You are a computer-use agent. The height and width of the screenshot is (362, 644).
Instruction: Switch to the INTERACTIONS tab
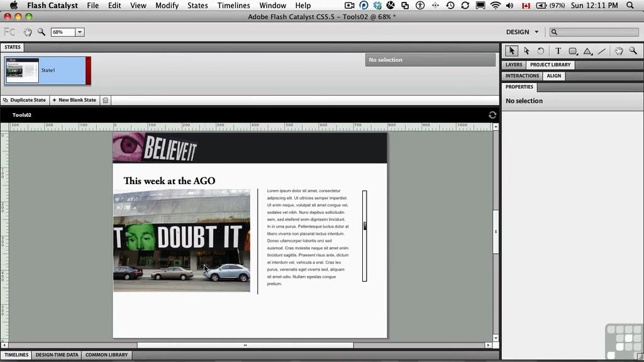pyautogui.click(x=522, y=76)
